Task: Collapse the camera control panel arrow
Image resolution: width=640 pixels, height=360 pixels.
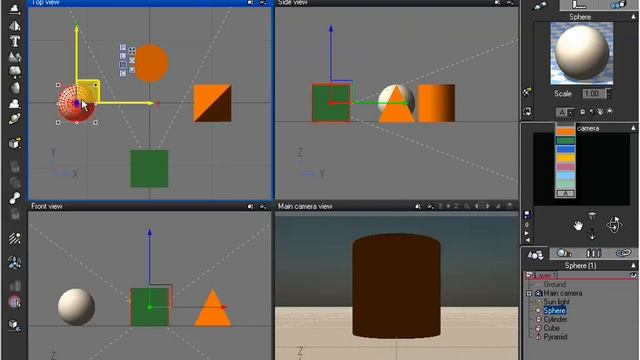Action: point(633,128)
